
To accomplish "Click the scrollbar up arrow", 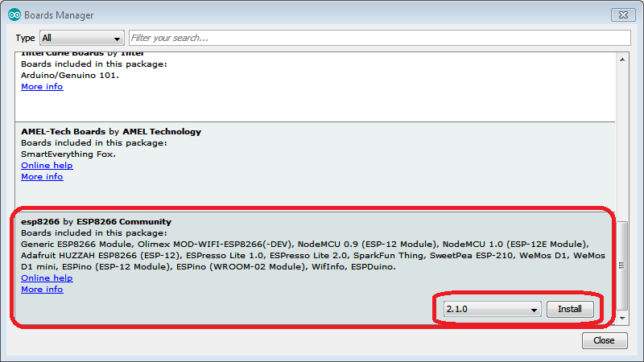I will coord(622,60).
